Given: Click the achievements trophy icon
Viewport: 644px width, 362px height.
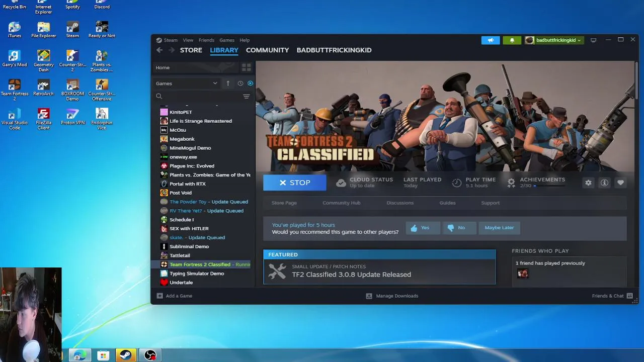Looking at the screenshot, I should point(511,183).
